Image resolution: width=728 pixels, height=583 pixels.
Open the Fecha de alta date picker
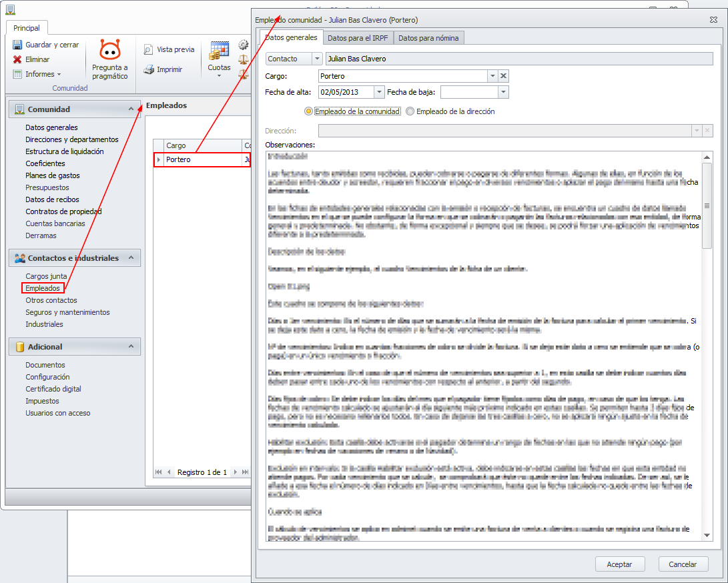tap(379, 92)
